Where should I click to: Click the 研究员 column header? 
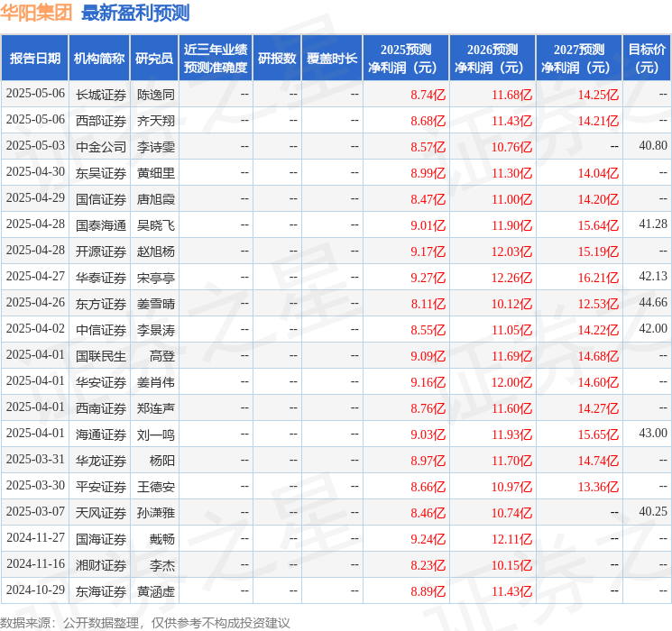154,59
